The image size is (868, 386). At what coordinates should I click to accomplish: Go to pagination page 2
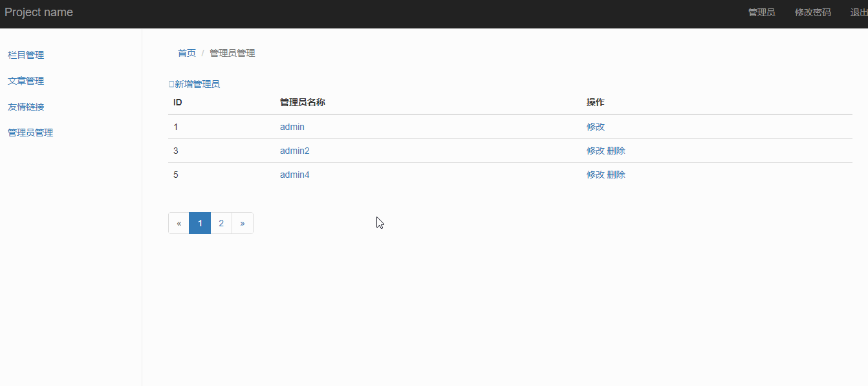click(x=221, y=223)
